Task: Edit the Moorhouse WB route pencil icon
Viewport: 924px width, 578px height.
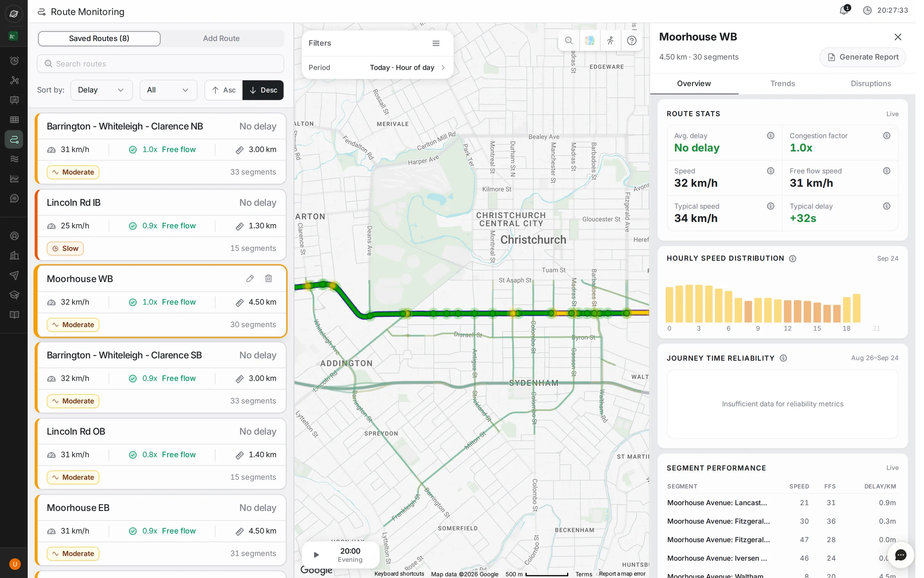Action: pyautogui.click(x=250, y=279)
